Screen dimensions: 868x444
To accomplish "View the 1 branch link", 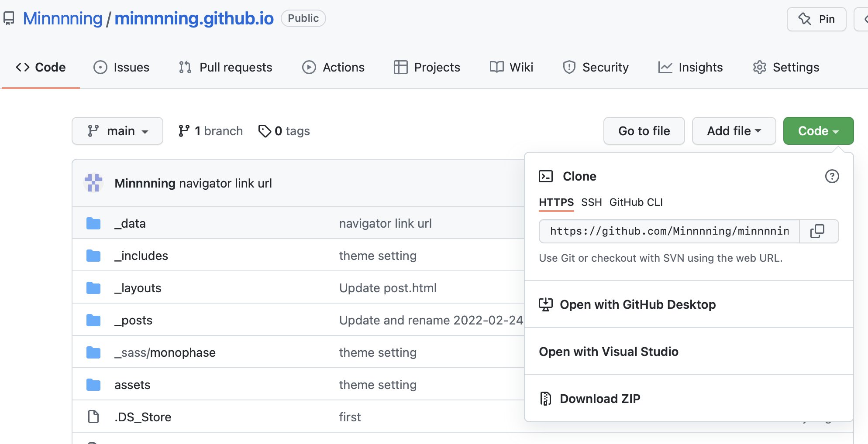I will (210, 131).
